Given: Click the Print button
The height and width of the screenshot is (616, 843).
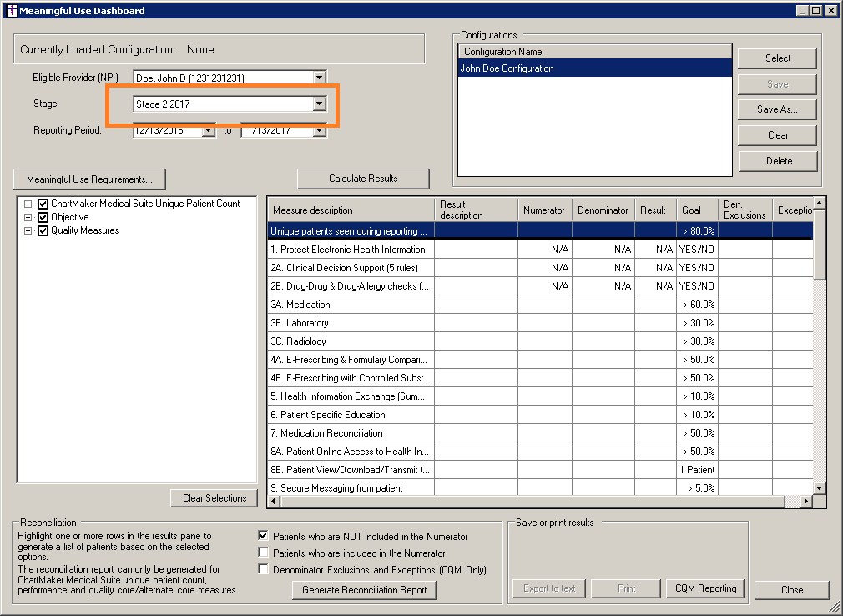Looking at the screenshot, I should (626, 588).
